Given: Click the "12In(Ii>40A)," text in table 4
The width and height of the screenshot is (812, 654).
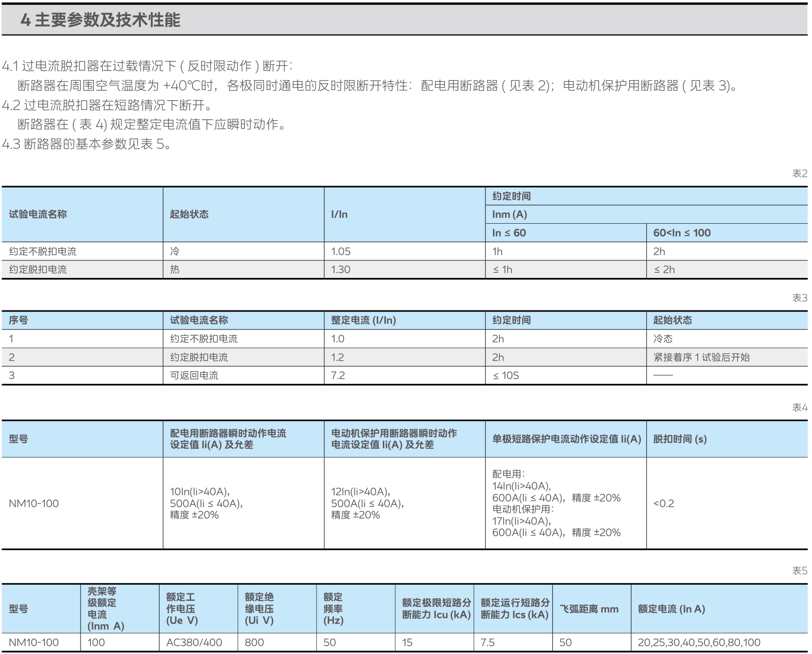Looking at the screenshot, I should click(361, 492).
